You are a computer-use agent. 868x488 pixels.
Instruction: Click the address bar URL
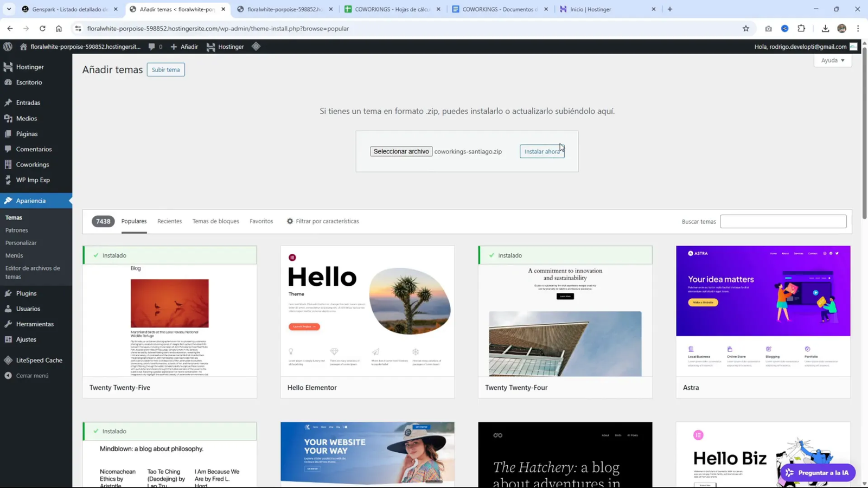pos(218,29)
